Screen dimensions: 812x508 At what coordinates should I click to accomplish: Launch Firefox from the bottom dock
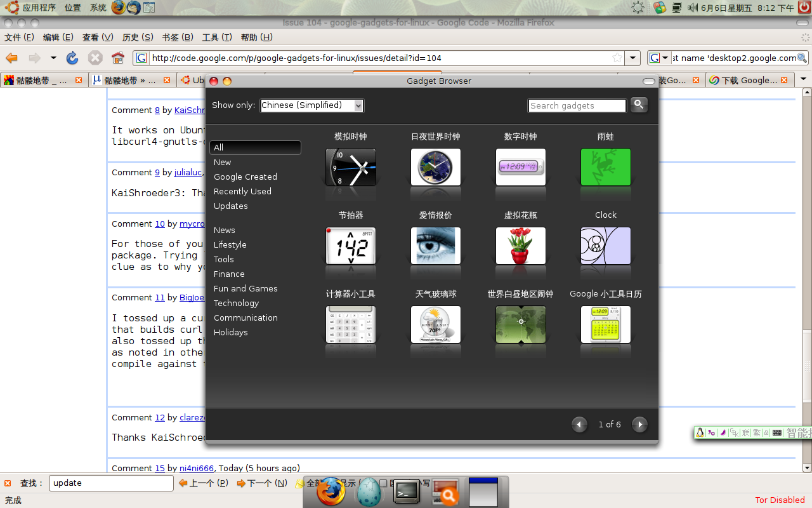331,491
